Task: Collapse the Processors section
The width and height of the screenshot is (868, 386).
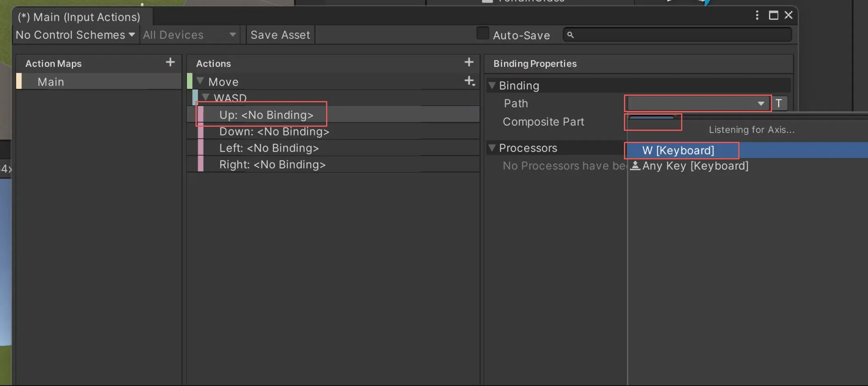Action: click(492, 148)
